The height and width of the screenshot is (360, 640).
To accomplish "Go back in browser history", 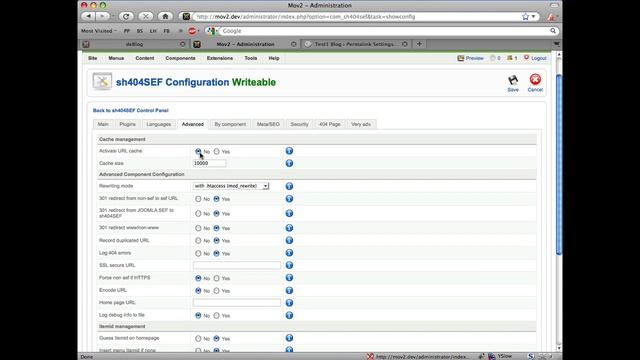I will [x=88, y=16].
